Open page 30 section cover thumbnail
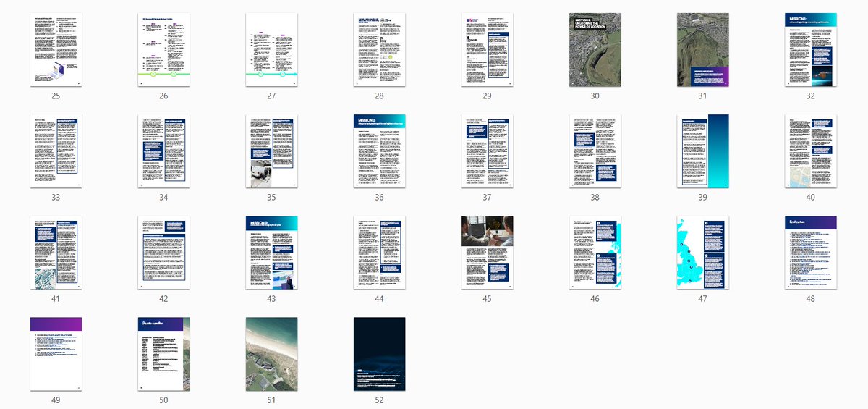The image size is (868, 409). (595, 50)
